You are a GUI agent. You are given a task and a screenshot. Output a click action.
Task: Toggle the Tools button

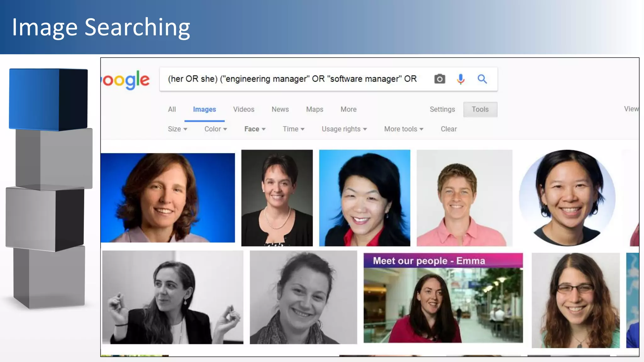coord(480,109)
